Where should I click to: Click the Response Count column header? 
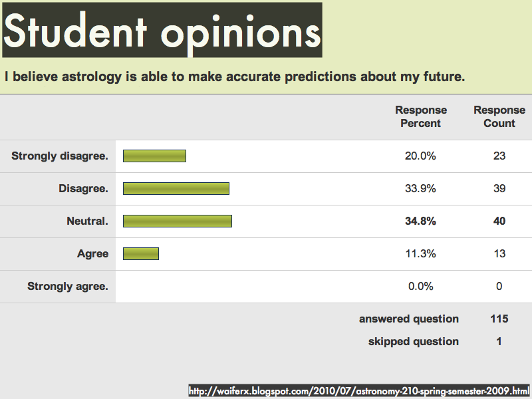pos(499,116)
